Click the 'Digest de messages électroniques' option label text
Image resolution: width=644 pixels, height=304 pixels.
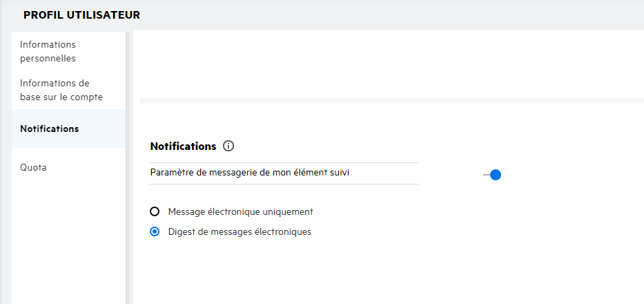[x=240, y=232]
